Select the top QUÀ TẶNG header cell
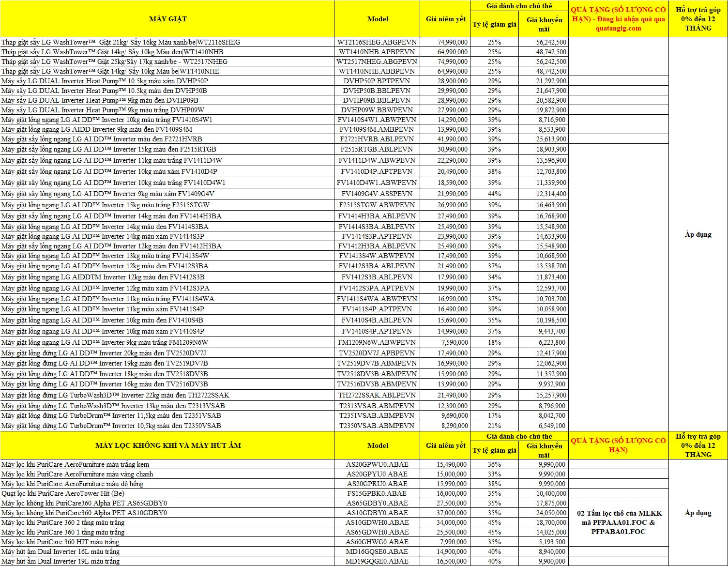The height and width of the screenshot is (566, 728). pyautogui.click(x=618, y=19)
